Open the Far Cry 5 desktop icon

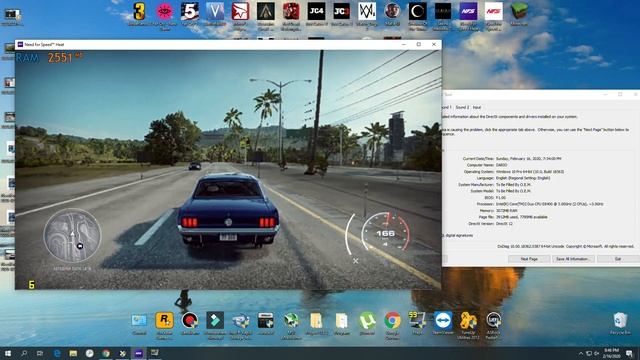click(x=190, y=12)
